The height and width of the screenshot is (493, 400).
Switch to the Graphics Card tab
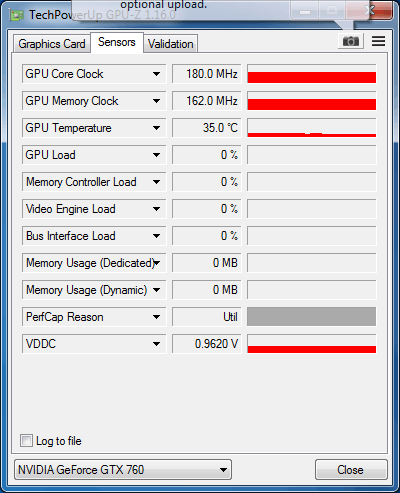pos(52,44)
